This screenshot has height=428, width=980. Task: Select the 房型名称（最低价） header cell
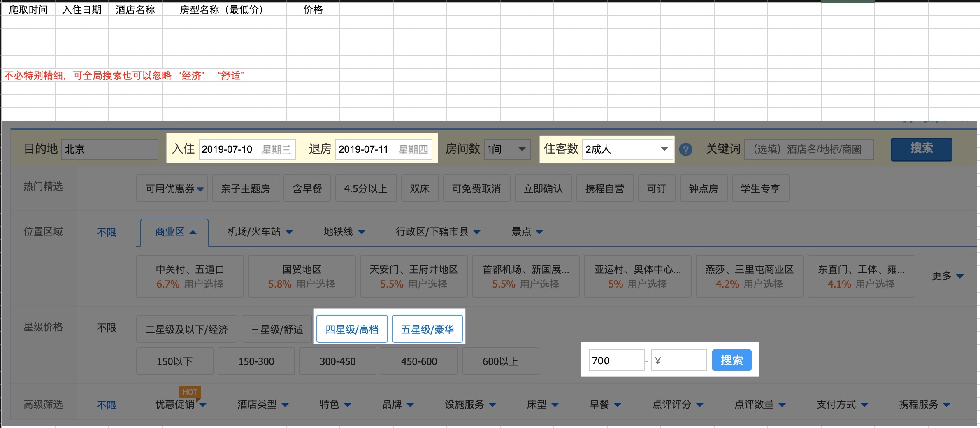pos(224,9)
